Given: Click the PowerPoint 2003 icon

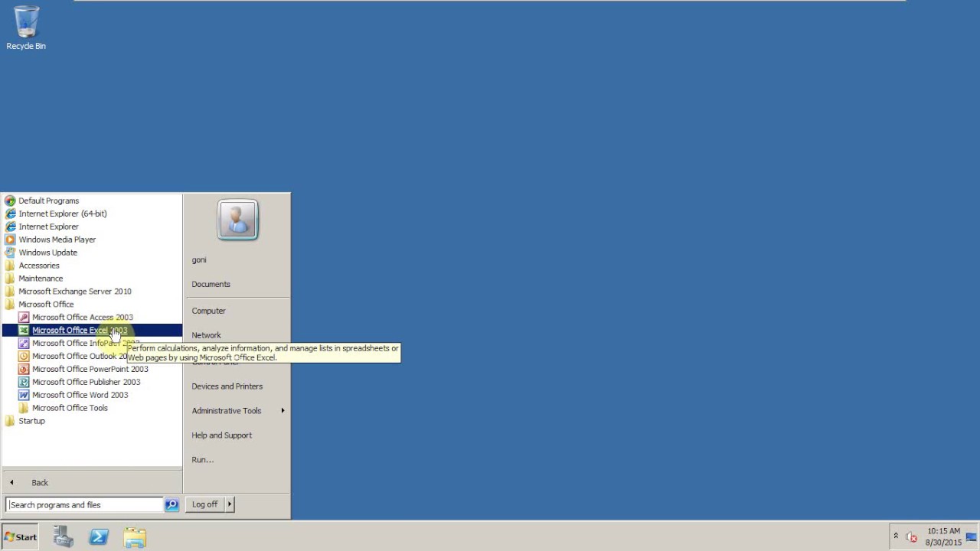Looking at the screenshot, I should coord(24,369).
